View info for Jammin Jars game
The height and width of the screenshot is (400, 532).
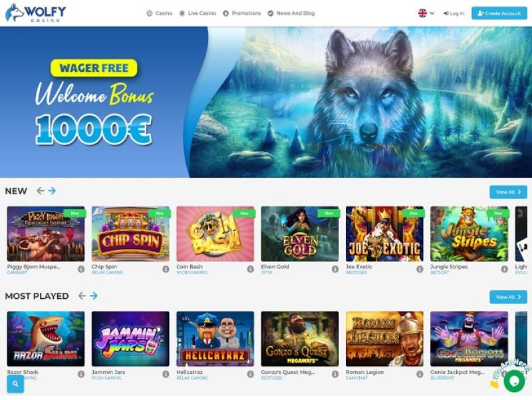coord(166,374)
